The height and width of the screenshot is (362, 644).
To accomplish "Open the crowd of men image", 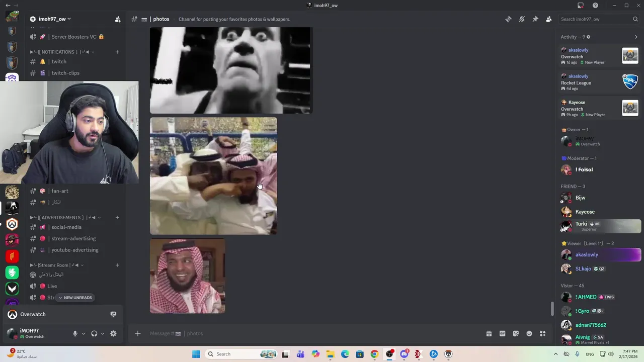I will tap(213, 176).
